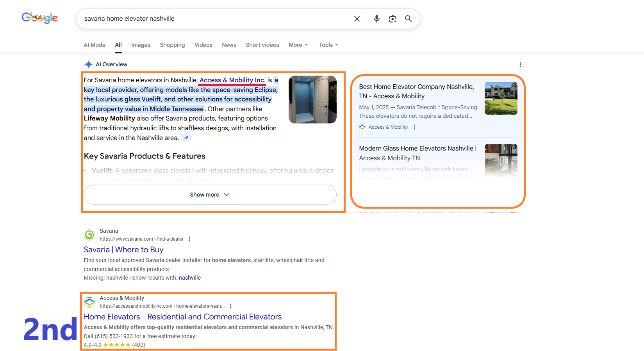The width and height of the screenshot is (644, 351).
Task: Select the All results tab
Action: [118, 45]
